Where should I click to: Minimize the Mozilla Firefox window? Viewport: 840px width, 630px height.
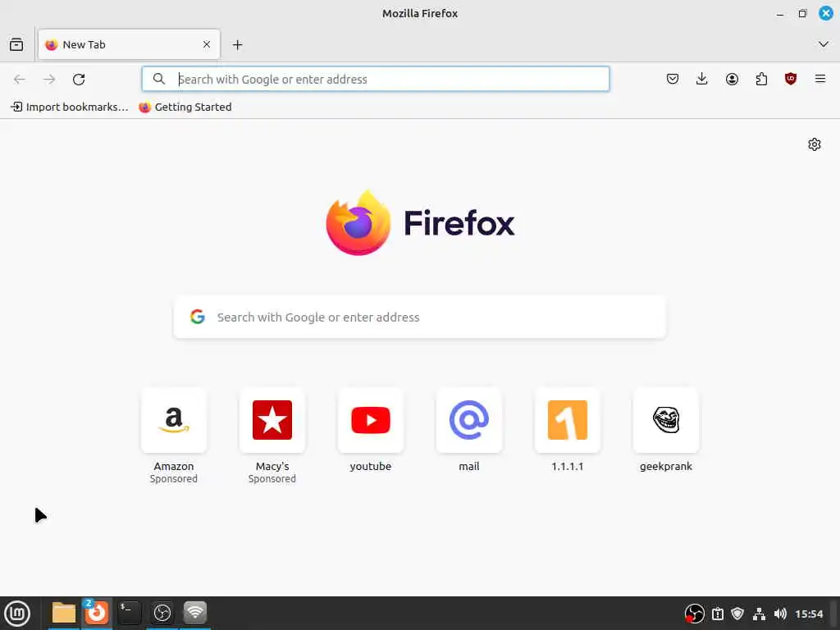[x=780, y=14]
